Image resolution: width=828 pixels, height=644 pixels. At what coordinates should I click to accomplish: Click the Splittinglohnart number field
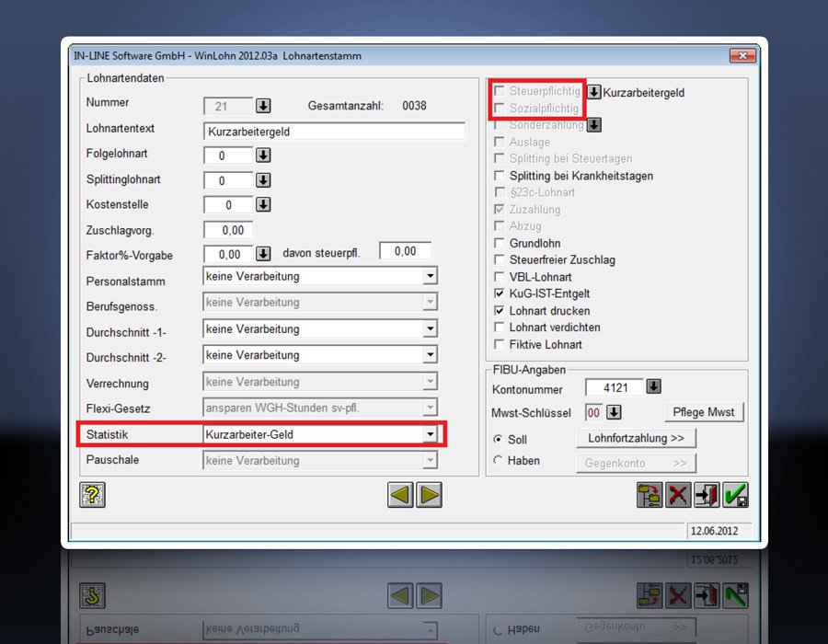pos(228,180)
